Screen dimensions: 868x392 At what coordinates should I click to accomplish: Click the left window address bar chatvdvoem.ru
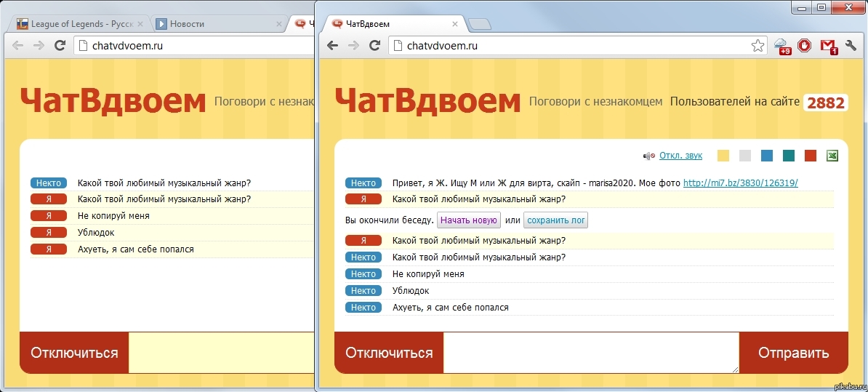click(x=194, y=46)
